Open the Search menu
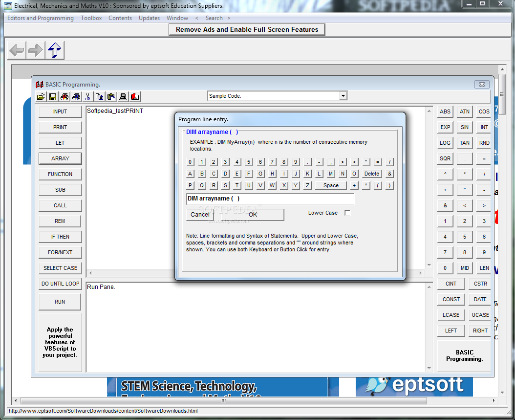515x420 pixels. coord(214,18)
